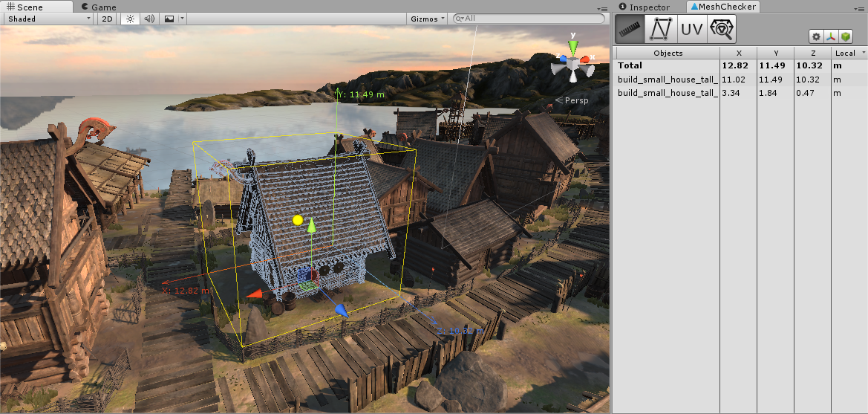
Task: Open MeshChecker gear settings
Action: click(x=816, y=36)
